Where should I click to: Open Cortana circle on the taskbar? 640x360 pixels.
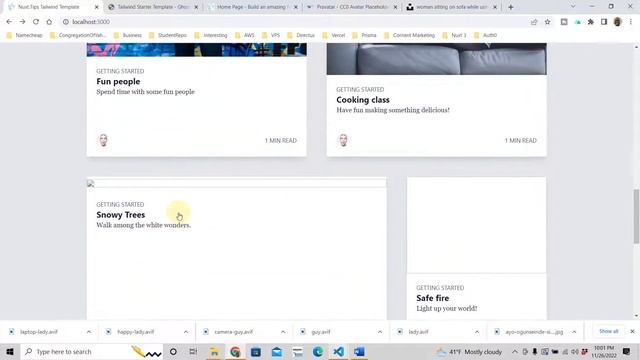point(173,351)
